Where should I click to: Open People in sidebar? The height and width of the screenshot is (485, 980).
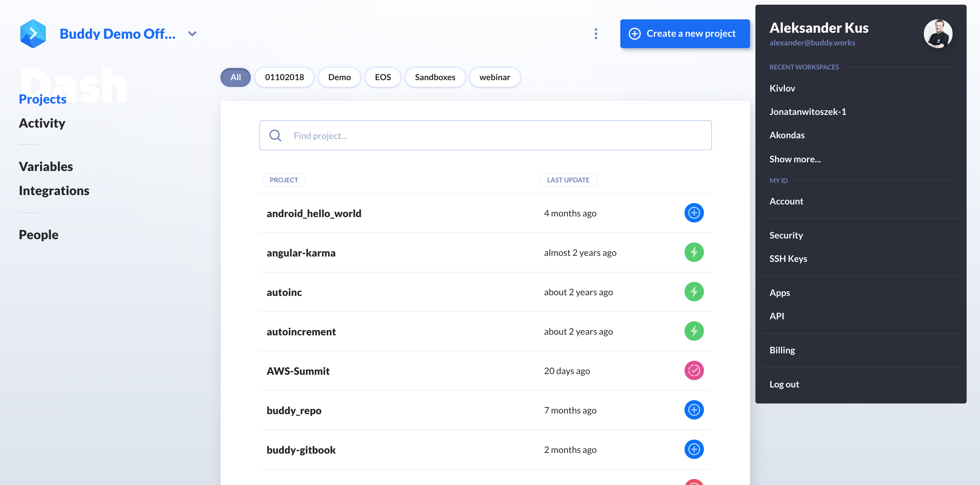[39, 235]
